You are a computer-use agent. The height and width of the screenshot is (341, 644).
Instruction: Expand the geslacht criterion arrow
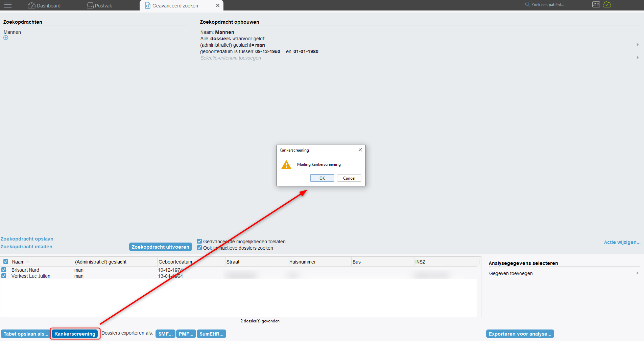[x=638, y=45]
